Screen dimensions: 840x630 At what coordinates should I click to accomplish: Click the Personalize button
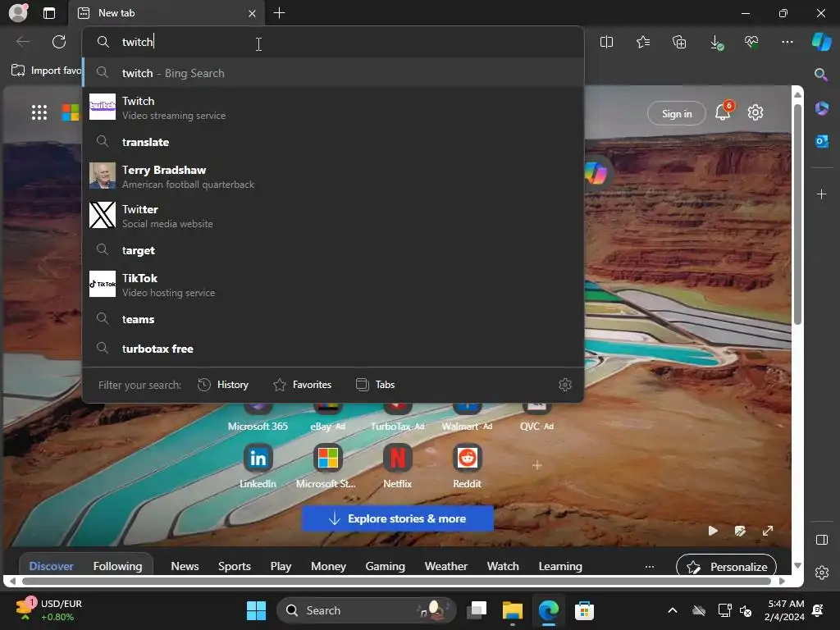click(x=727, y=566)
